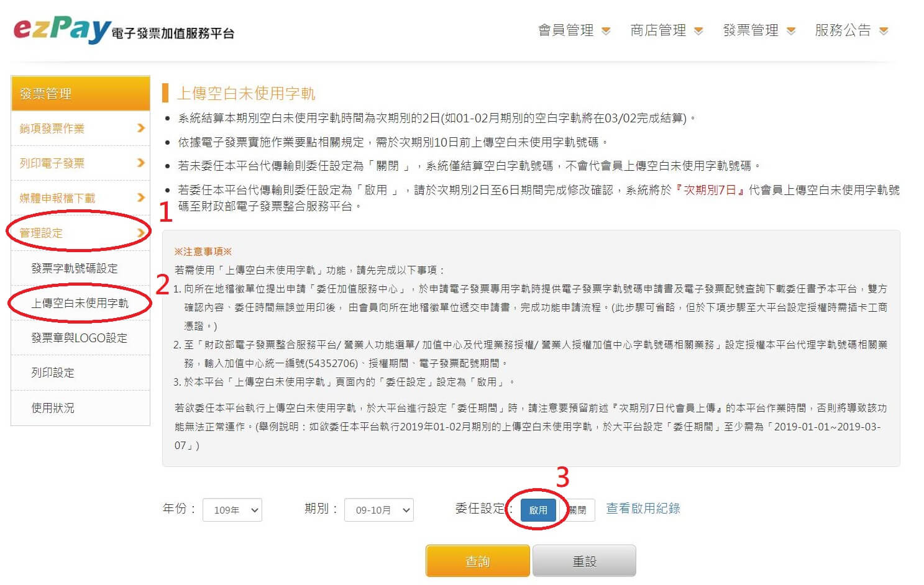Enable delegation with the 啟用 toggle
Image resolution: width=924 pixels, height=585 pixels.
click(537, 510)
